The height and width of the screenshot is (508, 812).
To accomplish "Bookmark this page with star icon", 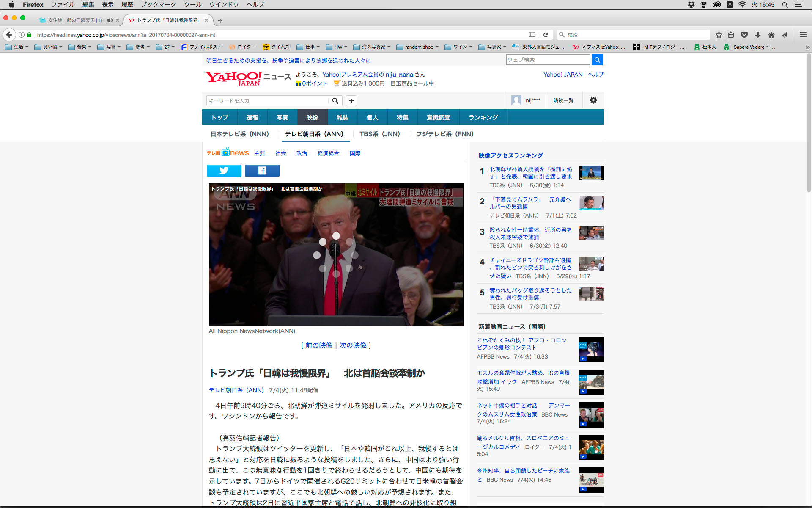I will point(719,35).
